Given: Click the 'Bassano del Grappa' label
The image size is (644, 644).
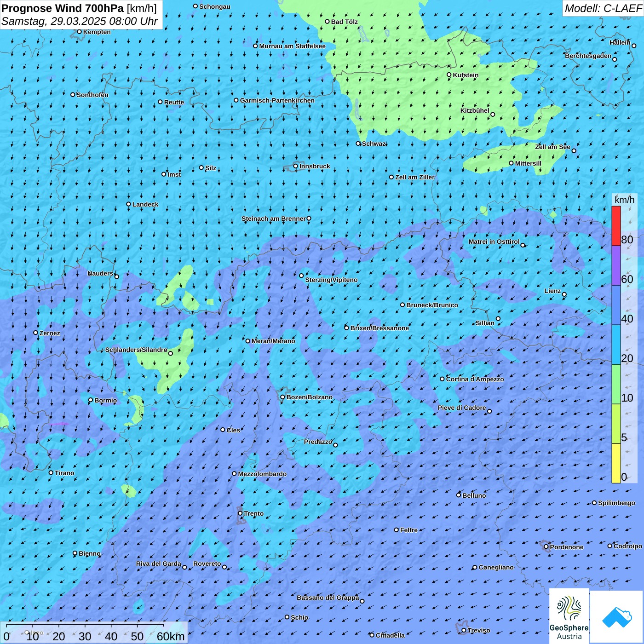Looking at the screenshot, I should (x=328, y=598).
